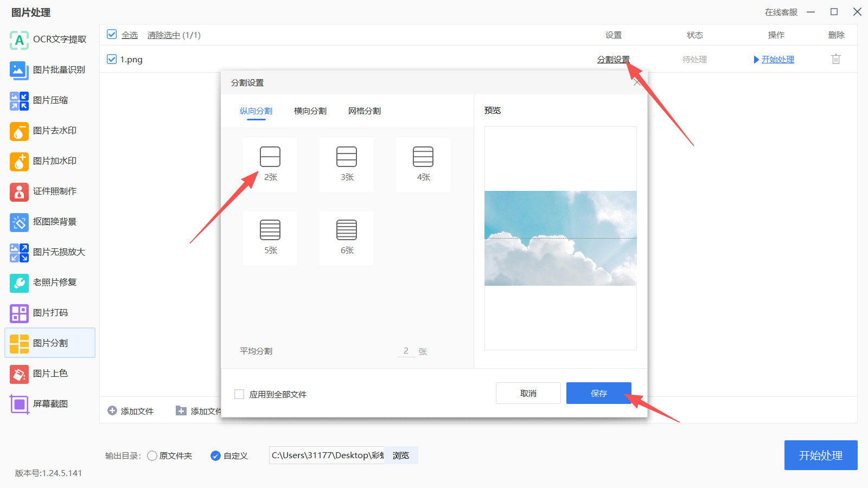Open 老照片修复 tool
Screen dimensions: 868x488
(50, 282)
